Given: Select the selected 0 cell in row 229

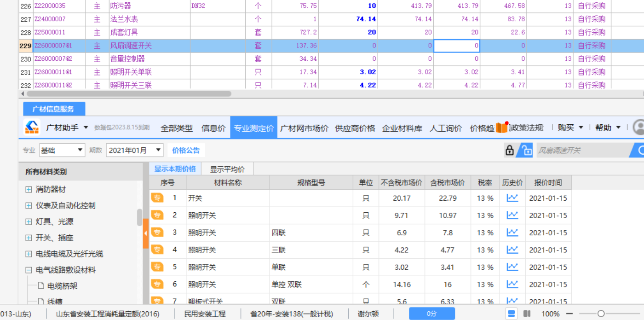Looking at the screenshot, I should click(x=457, y=46).
